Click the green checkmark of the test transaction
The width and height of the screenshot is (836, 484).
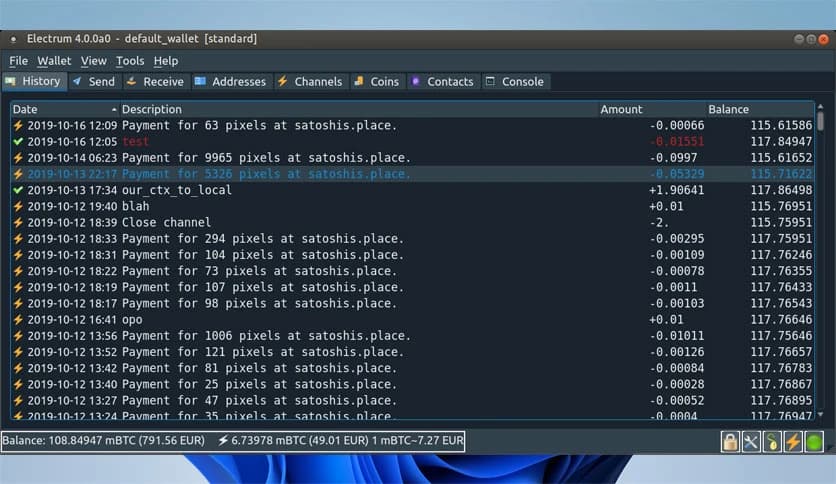tap(18, 141)
